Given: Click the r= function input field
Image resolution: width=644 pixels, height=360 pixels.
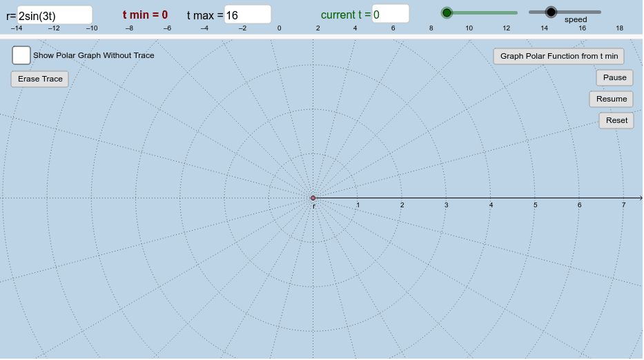Looking at the screenshot, I should (x=55, y=15).
